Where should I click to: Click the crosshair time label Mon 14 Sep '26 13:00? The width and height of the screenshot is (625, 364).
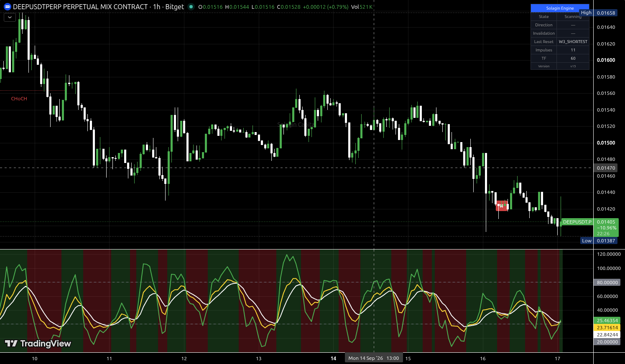click(x=374, y=358)
